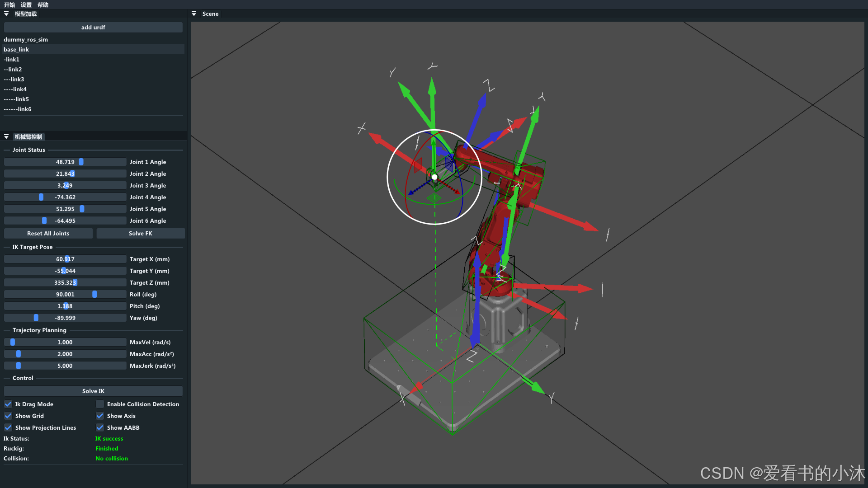Click the IK success status text
The width and height of the screenshot is (868, 488).
109,439
